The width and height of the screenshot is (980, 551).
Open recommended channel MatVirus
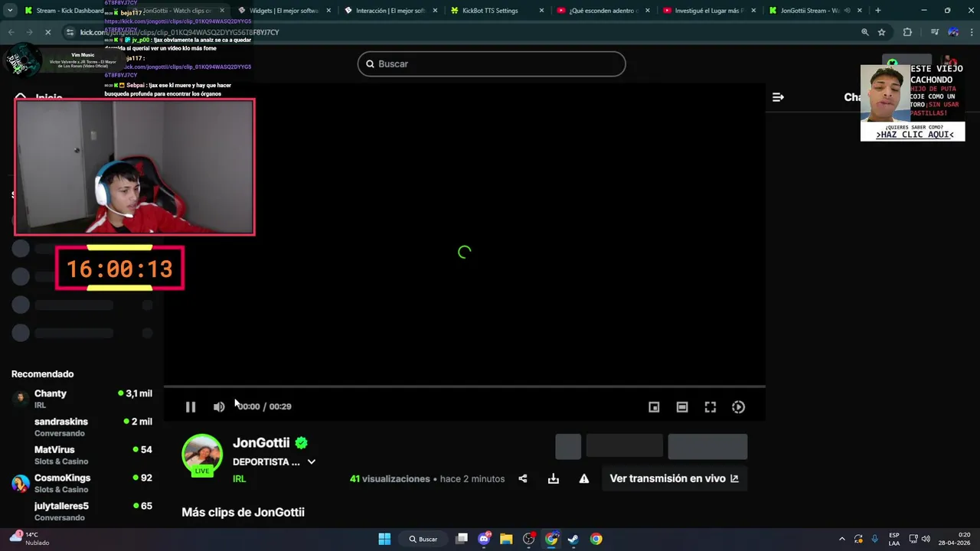(x=82, y=455)
